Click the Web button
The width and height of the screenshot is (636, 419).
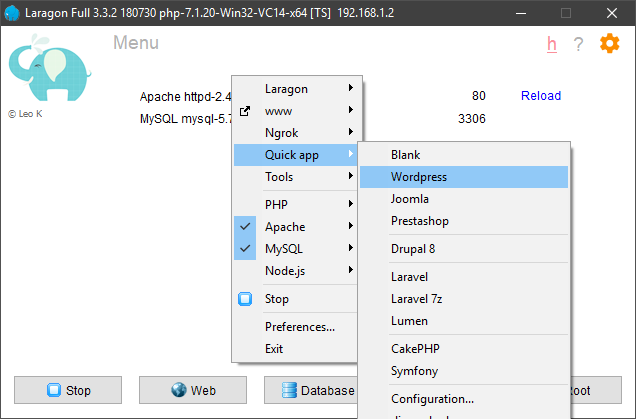[x=193, y=390]
